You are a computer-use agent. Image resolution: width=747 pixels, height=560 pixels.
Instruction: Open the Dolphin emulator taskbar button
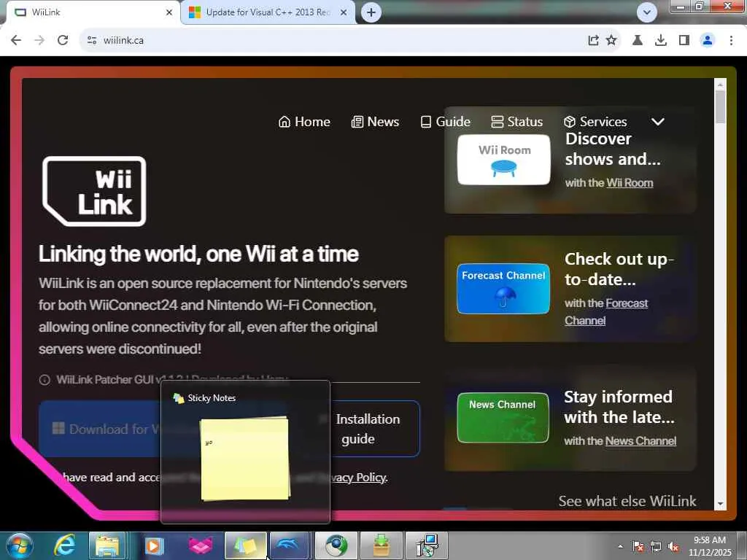(x=290, y=545)
